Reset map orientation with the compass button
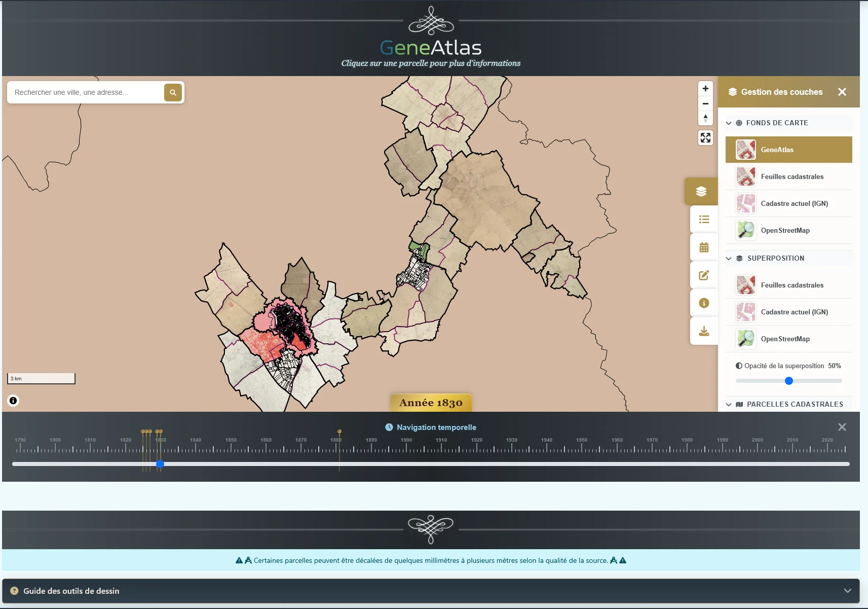This screenshot has width=868, height=609. click(705, 118)
